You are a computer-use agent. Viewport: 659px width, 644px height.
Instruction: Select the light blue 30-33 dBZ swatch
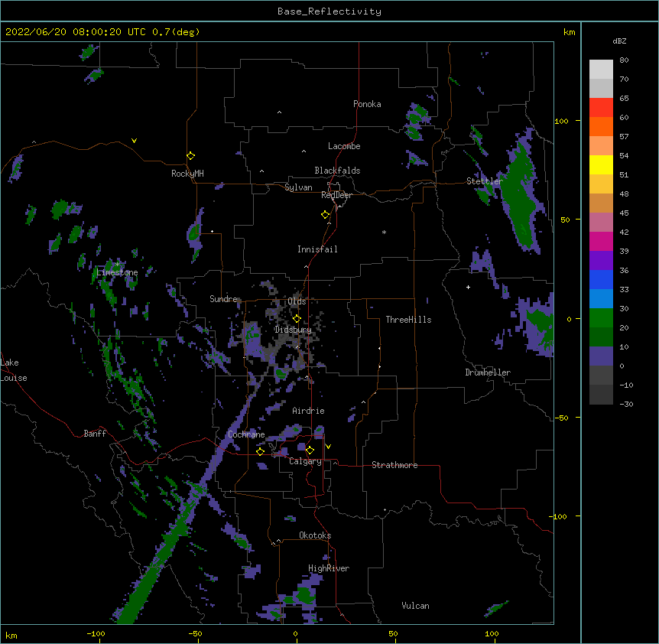click(x=601, y=299)
